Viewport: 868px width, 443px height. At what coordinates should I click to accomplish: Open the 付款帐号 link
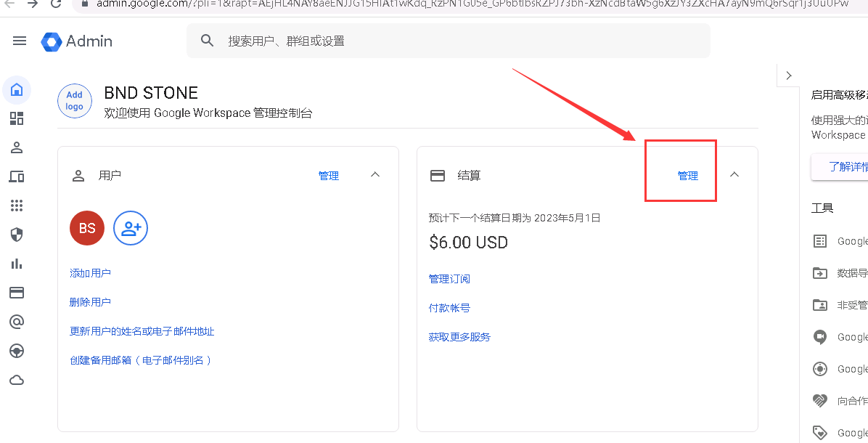(x=449, y=307)
